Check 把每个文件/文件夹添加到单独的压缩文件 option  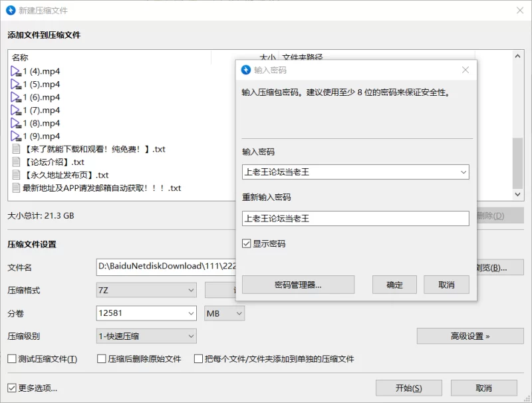pos(198,358)
